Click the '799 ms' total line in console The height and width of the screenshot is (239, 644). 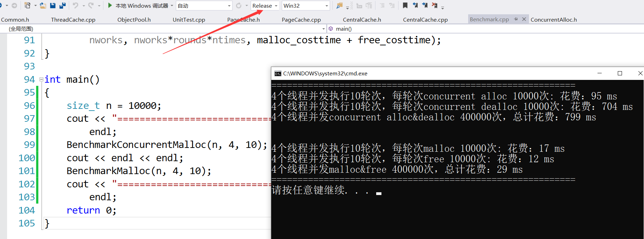tap(434, 117)
